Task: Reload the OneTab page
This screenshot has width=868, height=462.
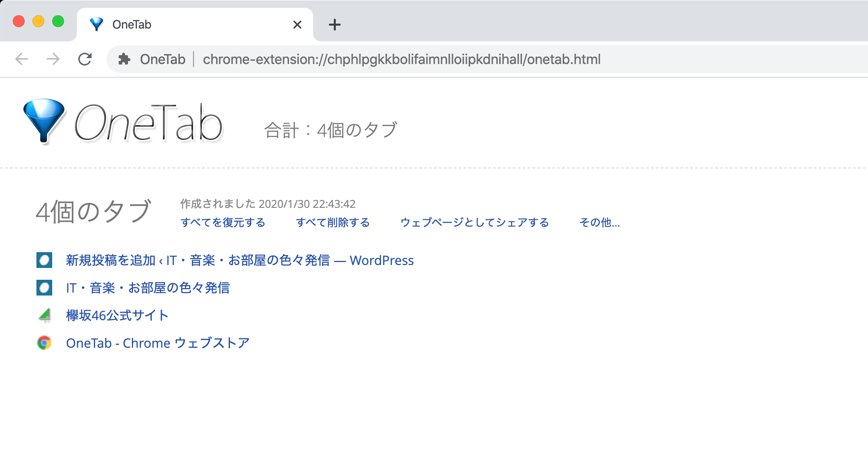Action: click(x=85, y=60)
